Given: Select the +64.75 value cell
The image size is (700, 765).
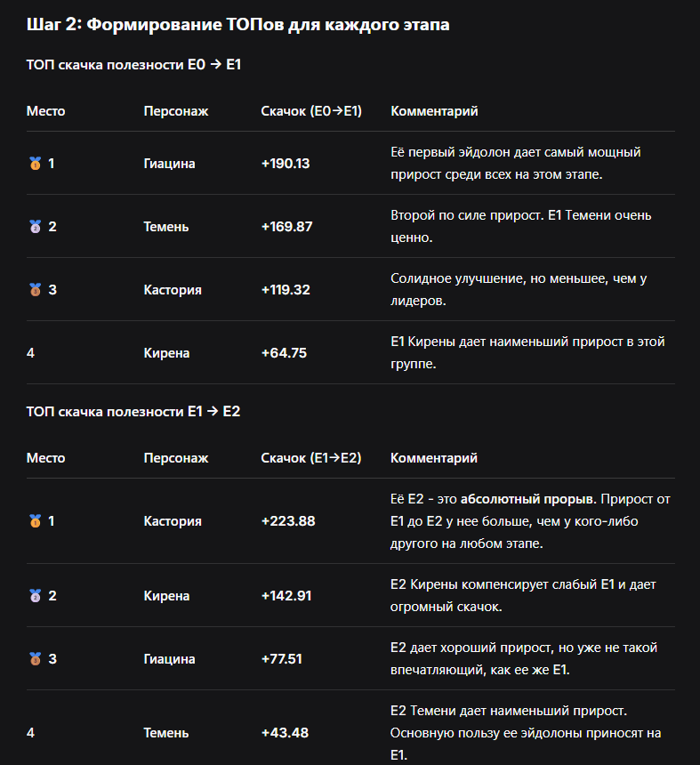Looking at the screenshot, I should click(x=284, y=353).
